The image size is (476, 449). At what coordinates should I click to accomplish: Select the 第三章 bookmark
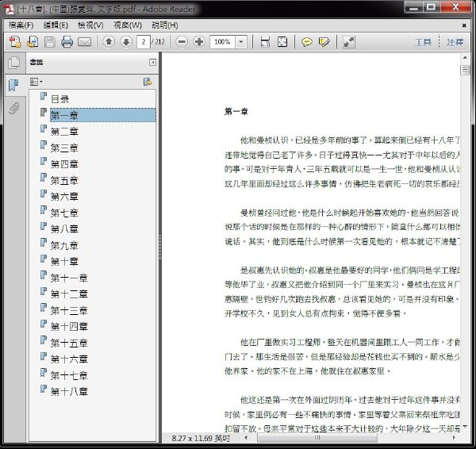(x=64, y=148)
